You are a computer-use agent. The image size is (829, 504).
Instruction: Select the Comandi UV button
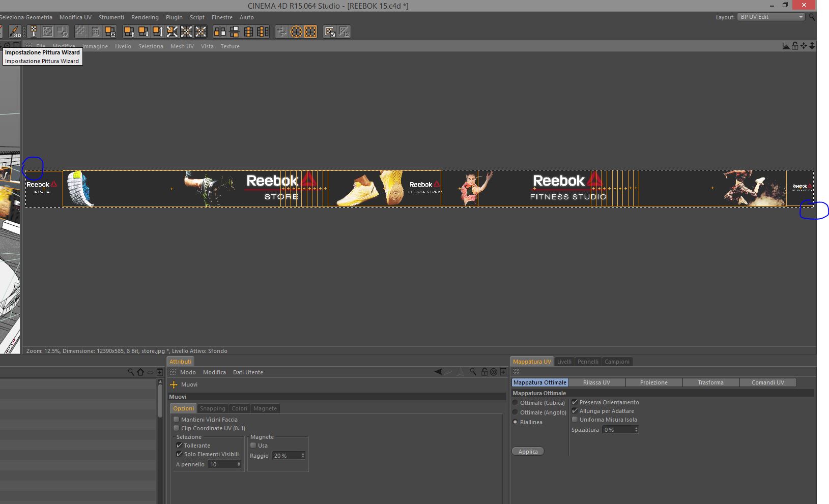coord(768,382)
